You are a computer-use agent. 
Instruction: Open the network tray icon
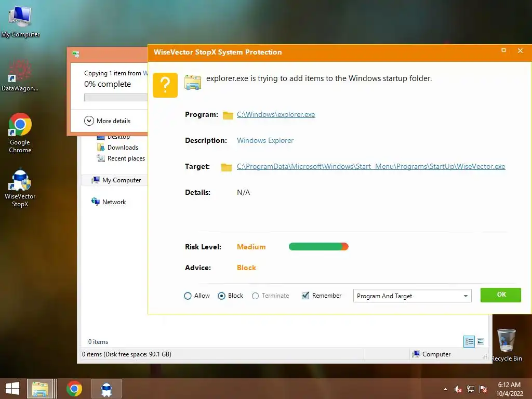(471, 389)
